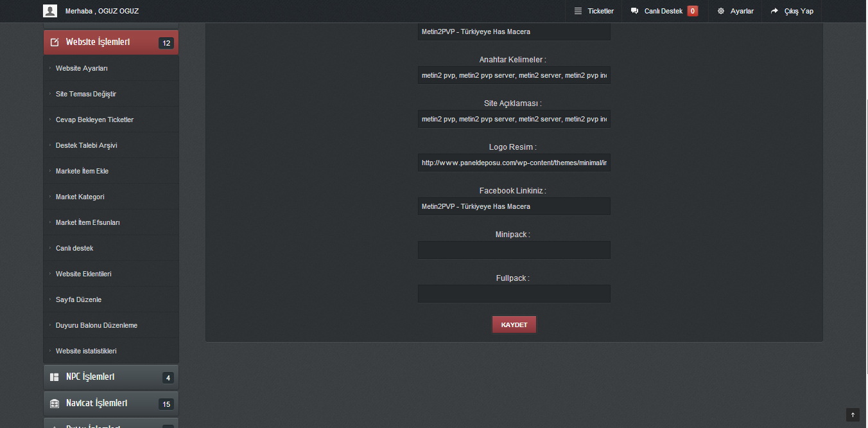This screenshot has width=868, height=428.
Task: Open Ticketler in the top bar
Action: point(594,11)
